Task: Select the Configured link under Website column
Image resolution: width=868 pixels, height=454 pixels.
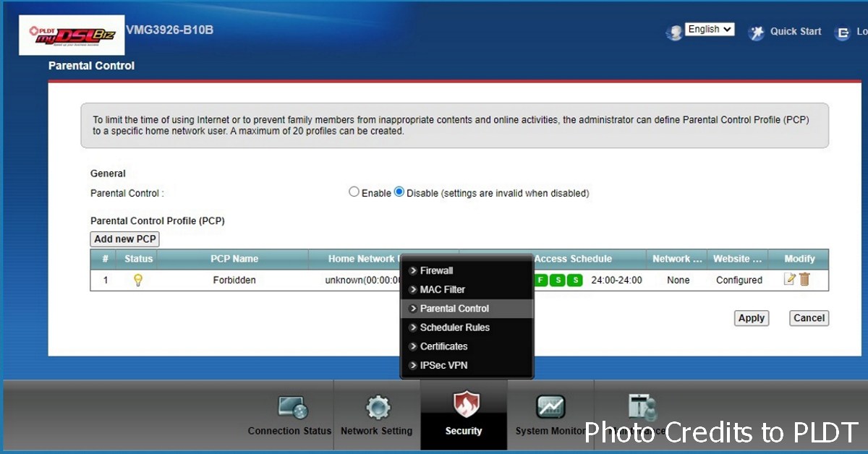Action: point(738,280)
